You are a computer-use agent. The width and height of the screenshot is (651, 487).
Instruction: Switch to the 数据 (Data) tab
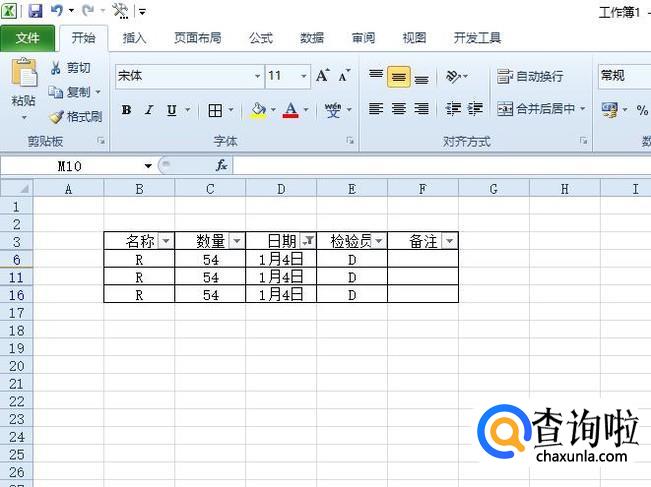[x=312, y=38]
